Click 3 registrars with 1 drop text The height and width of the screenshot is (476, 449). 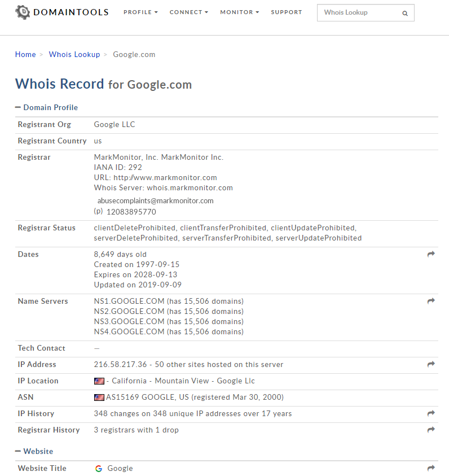pyautogui.click(x=136, y=430)
